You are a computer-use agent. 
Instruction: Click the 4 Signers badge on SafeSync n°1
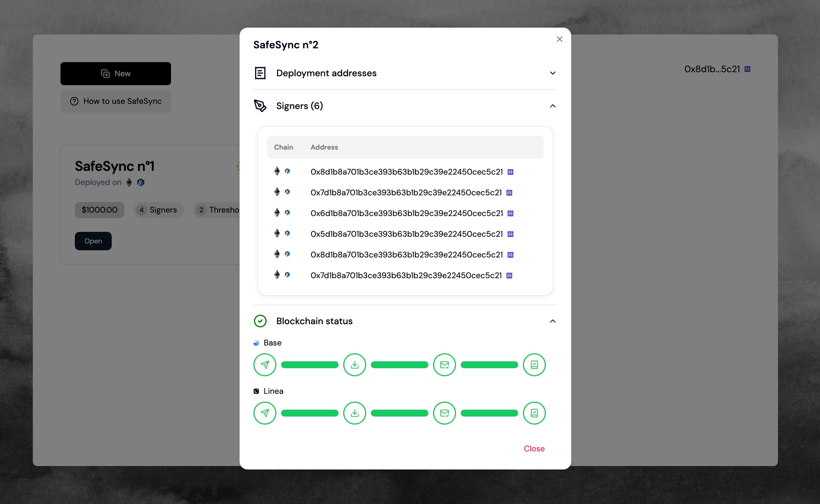(159, 210)
